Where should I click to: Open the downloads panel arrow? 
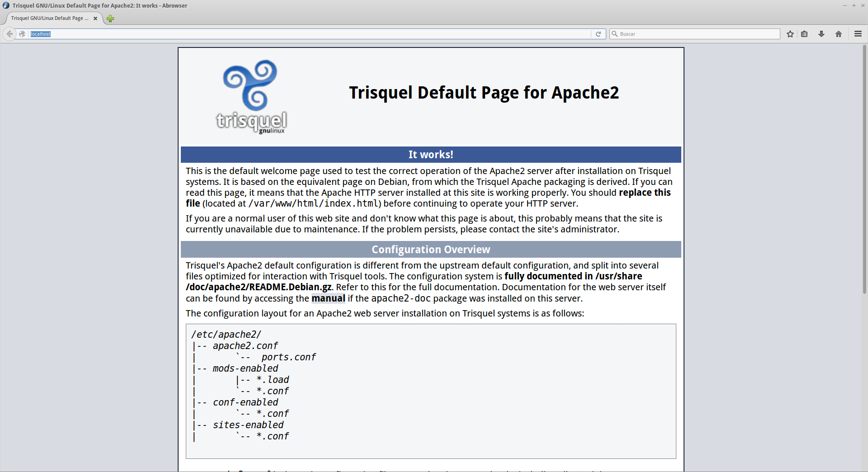pyautogui.click(x=821, y=34)
